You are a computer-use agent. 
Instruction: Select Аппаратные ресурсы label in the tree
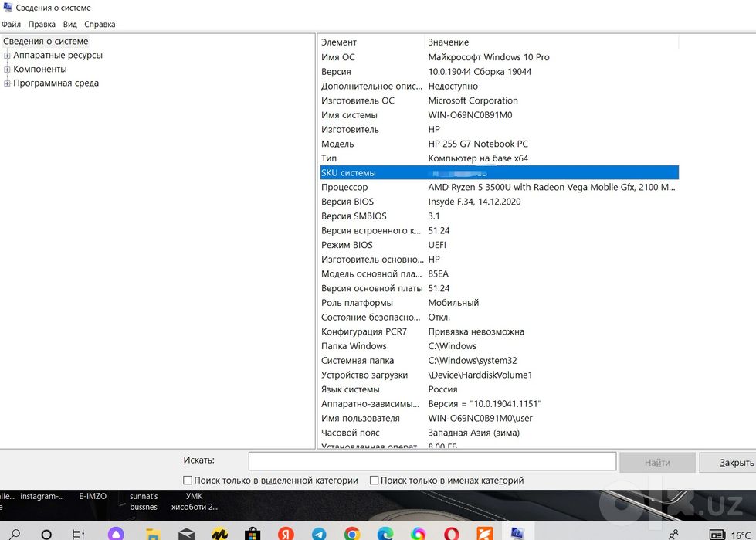click(58, 56)
